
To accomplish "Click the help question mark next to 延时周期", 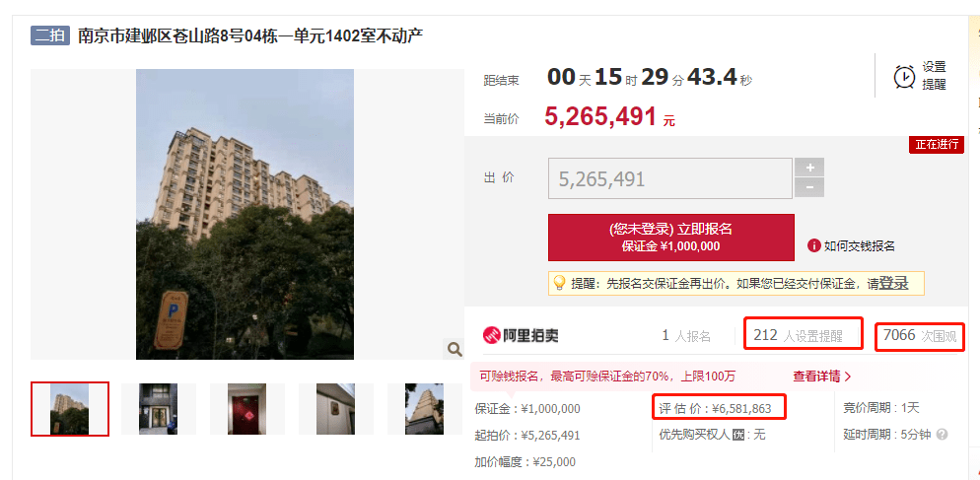I will (x=943, y=435).
